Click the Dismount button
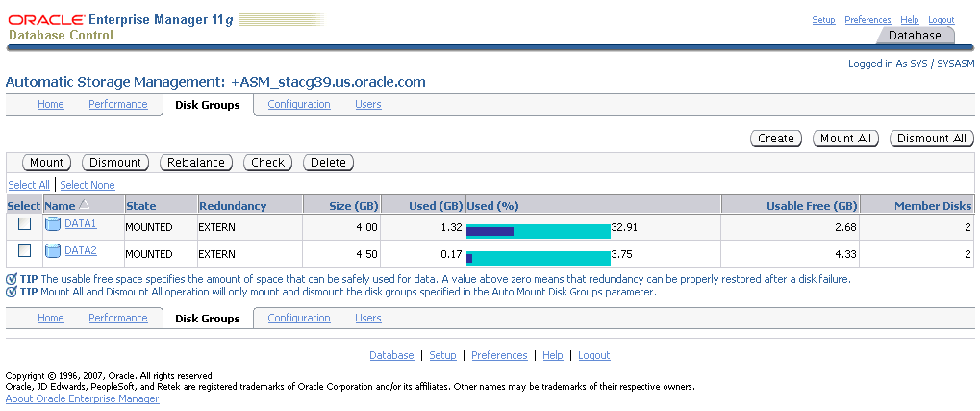The width and height of the screenshot is (980, 411). tap(115, 163)
